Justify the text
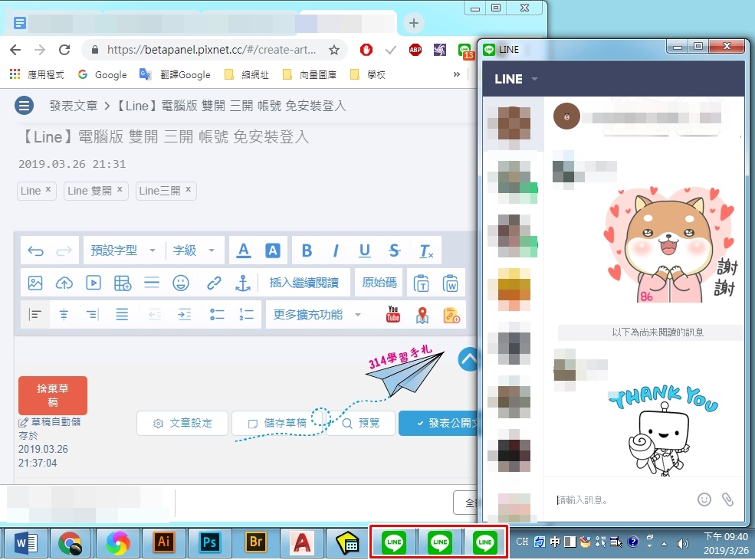 [x=122, y=315]
